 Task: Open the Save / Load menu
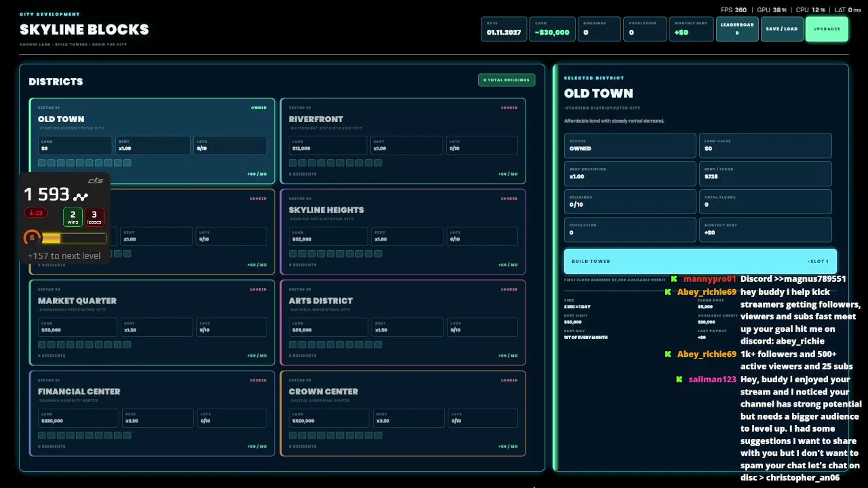[782, 29]
